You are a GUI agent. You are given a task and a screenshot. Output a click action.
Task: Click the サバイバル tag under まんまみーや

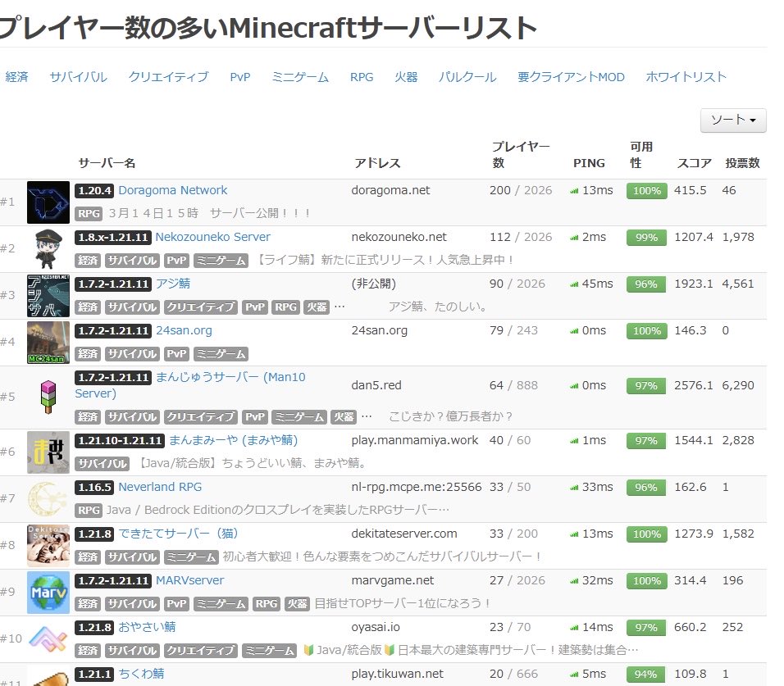pos(103,464)
